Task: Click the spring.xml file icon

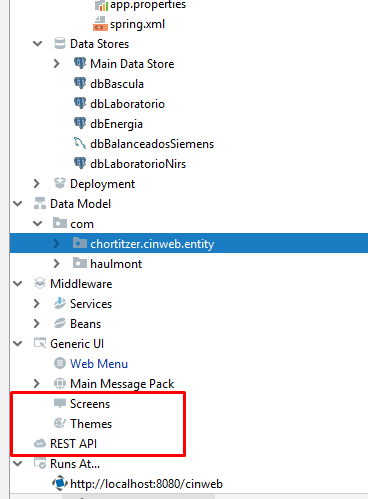Action: point(100,24)
